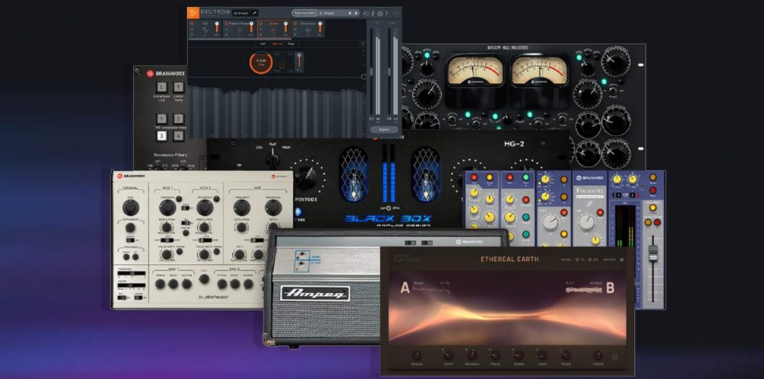Click the large gray knob on Focusrite strip
This screenshot has height=379, width=764.
[586, 222]
